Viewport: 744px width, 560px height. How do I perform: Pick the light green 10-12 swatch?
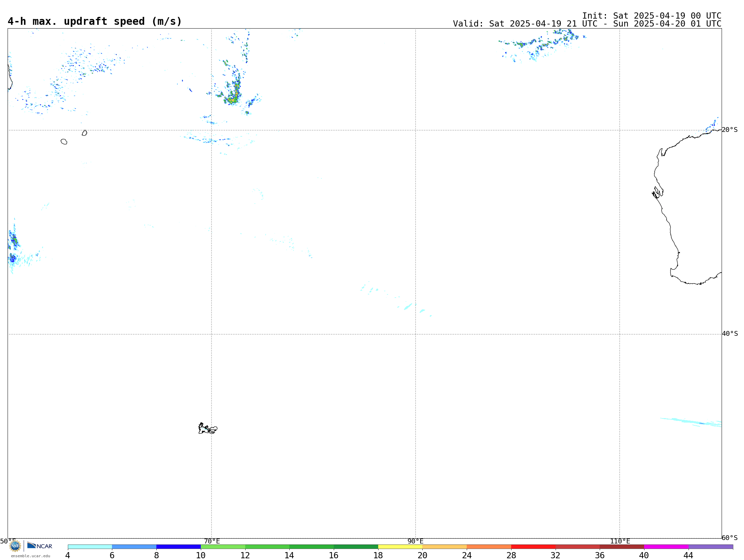[223, 547]
